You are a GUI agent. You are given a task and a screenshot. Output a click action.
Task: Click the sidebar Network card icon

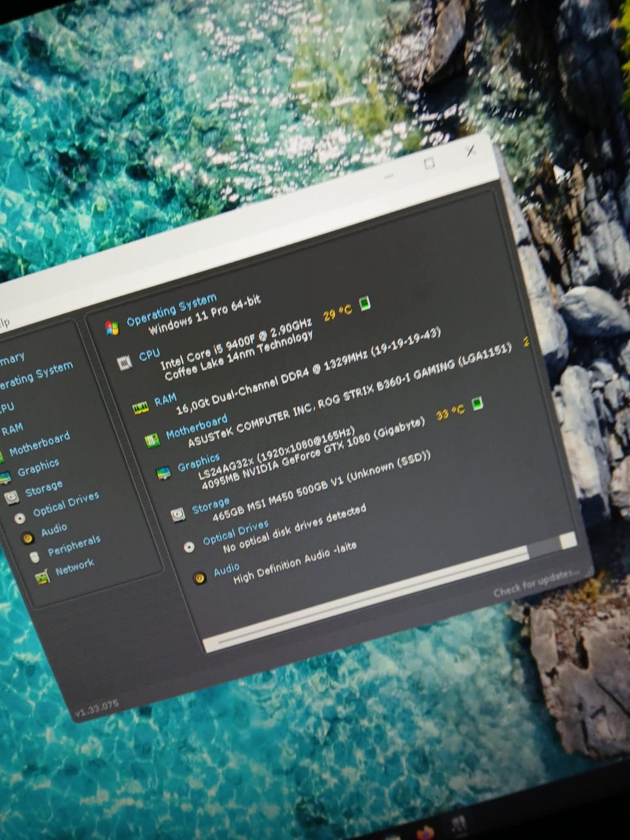[x=42, y=577]
